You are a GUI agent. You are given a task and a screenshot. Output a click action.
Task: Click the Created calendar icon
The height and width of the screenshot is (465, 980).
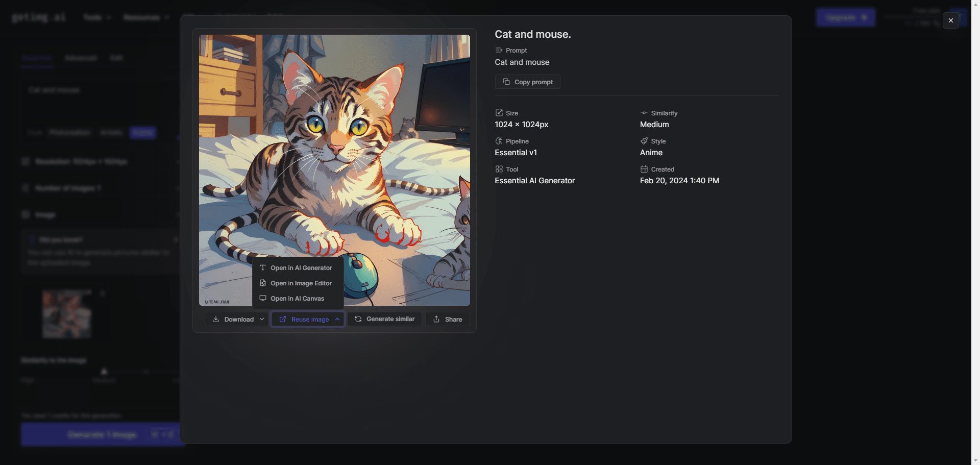point(644,169)
